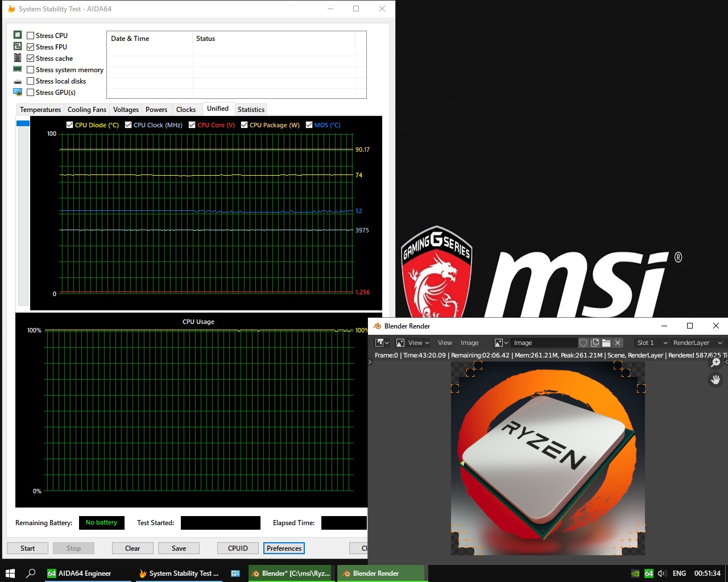Enable Stress system memory

(x=31, y=70)
